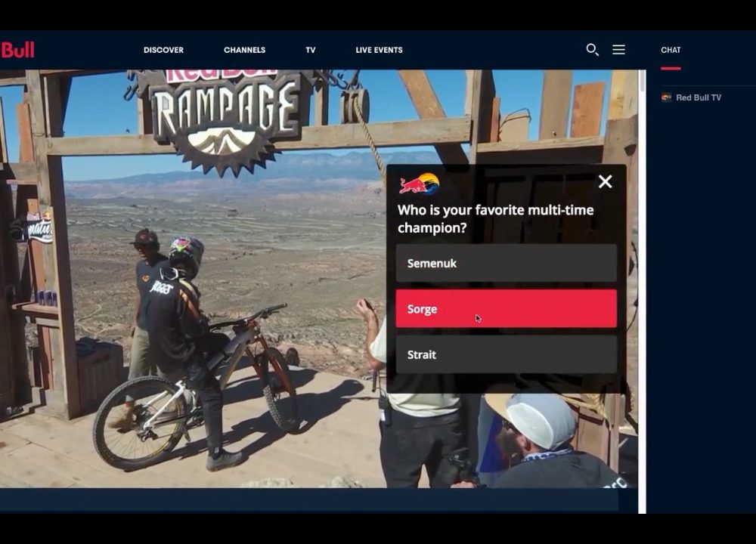Screen dimensions: 756x544
Task: Open the hamburger menu icon
Action: (x=618, y=50)
